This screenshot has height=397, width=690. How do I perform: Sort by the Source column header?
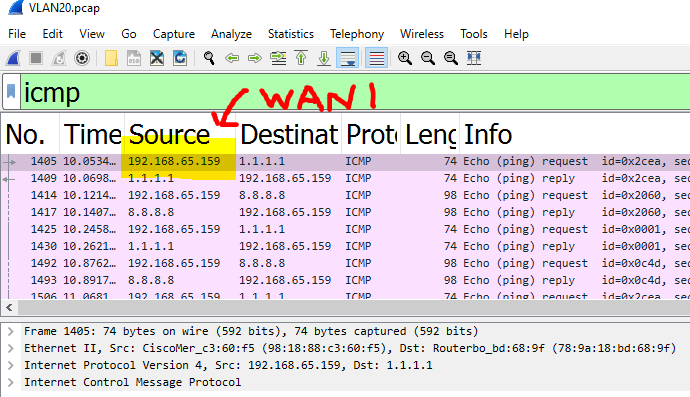[180, 134]
